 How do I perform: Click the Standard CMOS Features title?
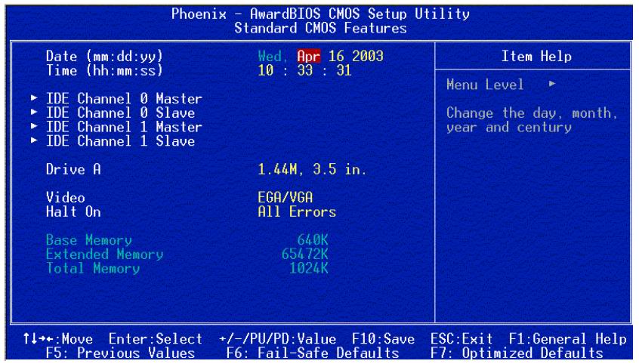point(320,28)
